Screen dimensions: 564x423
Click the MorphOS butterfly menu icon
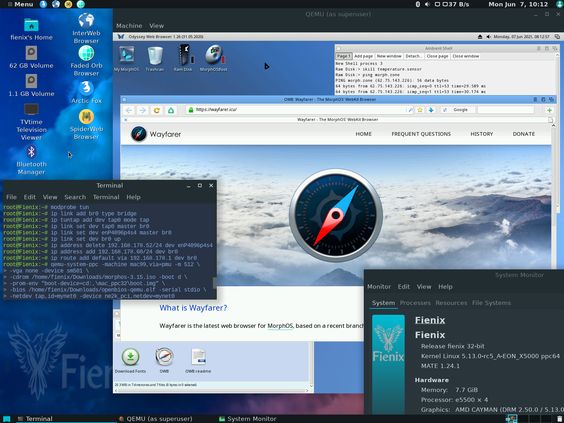[x=121, y=36]
